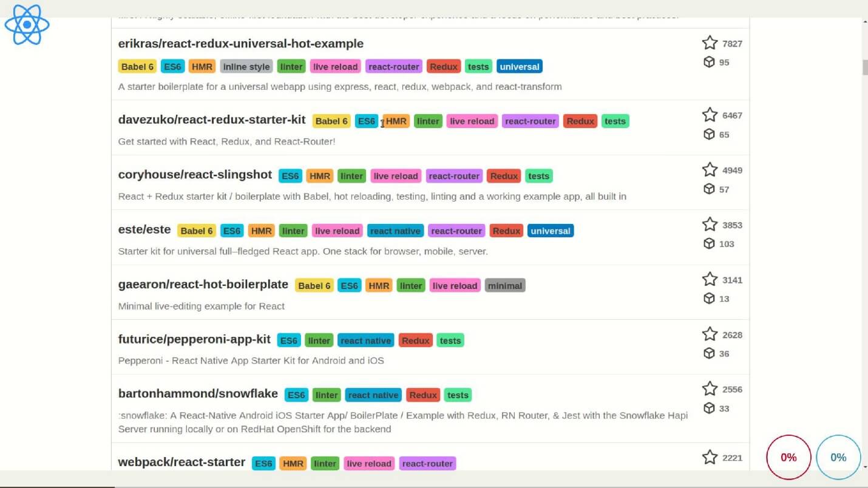Select the 'inline style' tag on erikras row

246,67
